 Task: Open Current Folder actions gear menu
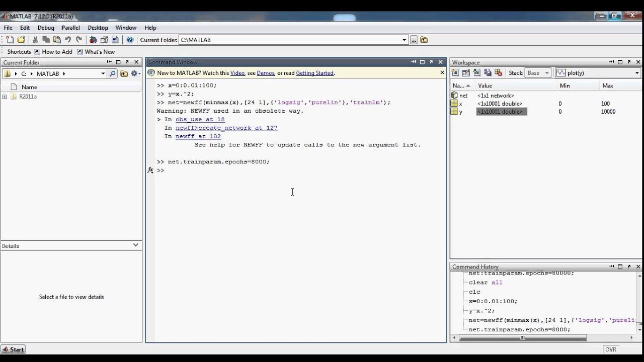click(135, 73)
